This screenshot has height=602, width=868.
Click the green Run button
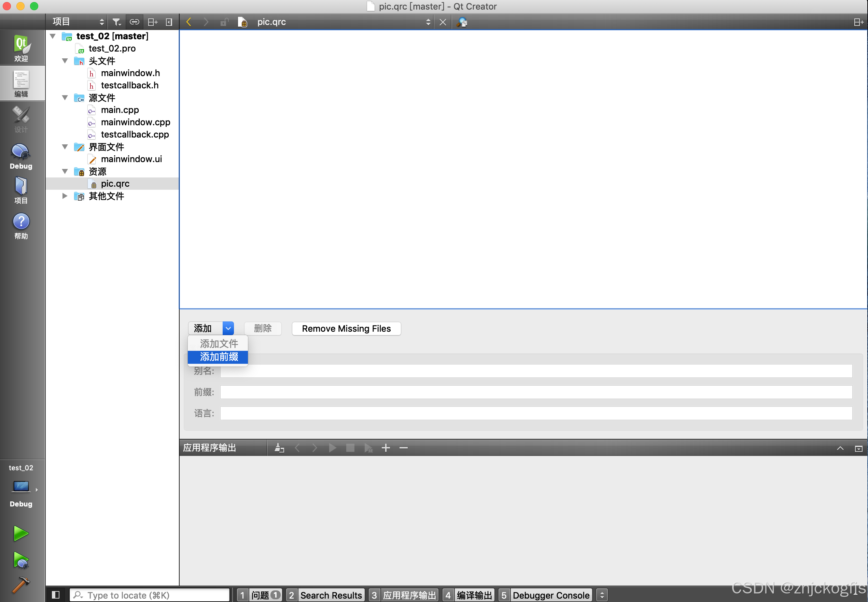[21, 533]
